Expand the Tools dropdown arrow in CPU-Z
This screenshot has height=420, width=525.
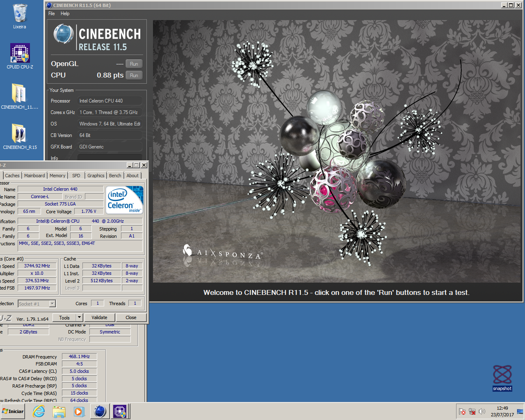click(x=80, y=317)
